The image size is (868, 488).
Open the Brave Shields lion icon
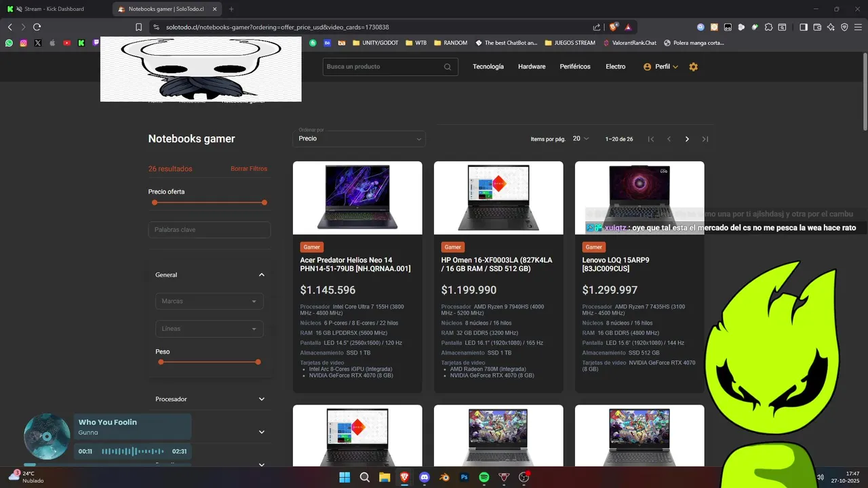[614, 27]
